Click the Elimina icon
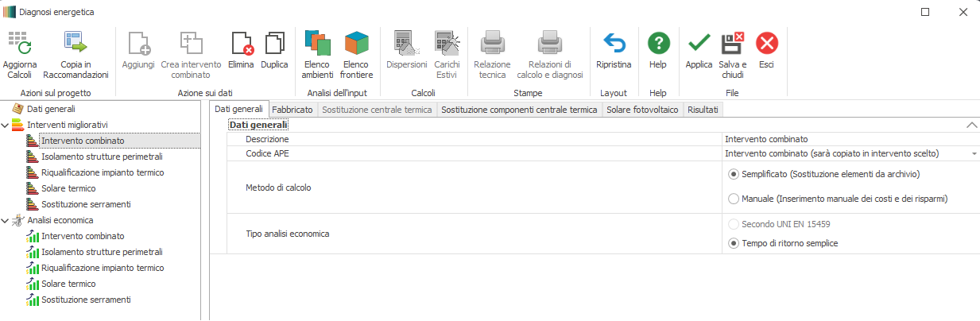Screen dimensions: 980x321 click(241, 43)
